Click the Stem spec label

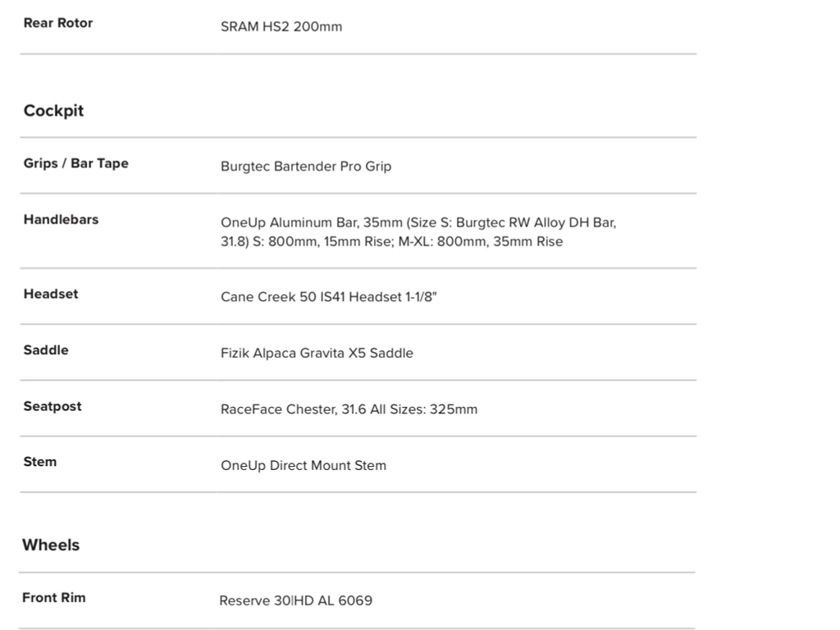click(x=40, y=462)
